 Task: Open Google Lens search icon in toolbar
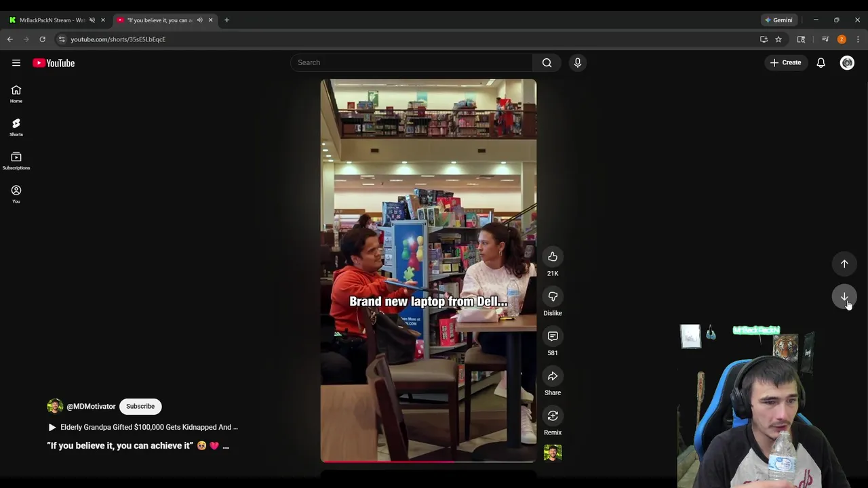pos(801,39)
